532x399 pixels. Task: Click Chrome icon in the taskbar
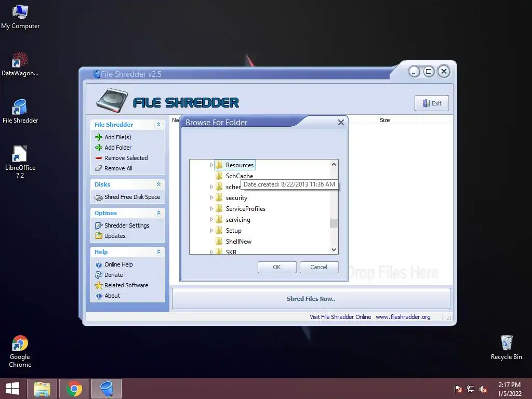(74, 389)
